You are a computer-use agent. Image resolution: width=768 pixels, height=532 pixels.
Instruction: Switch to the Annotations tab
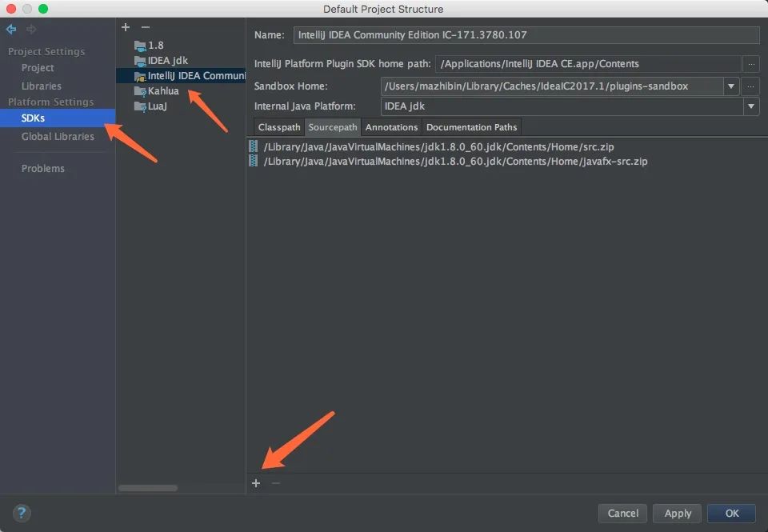(x=391, y=127)
